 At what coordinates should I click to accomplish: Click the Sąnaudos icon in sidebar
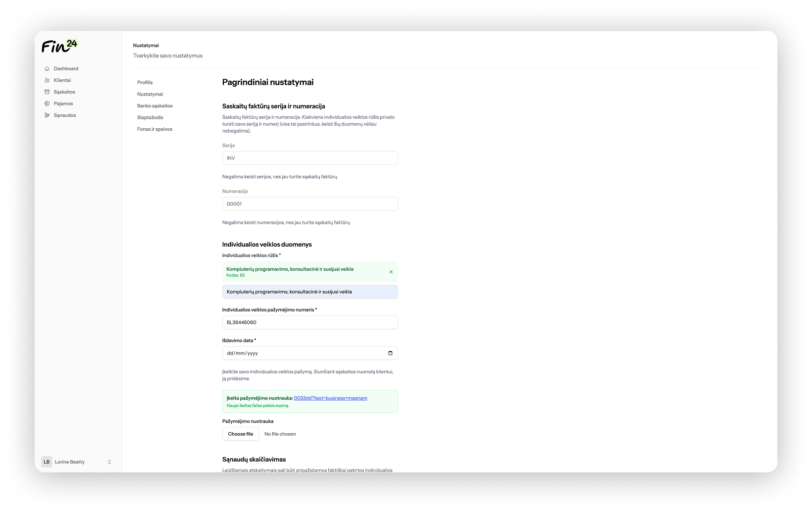(x=47, y=115)
